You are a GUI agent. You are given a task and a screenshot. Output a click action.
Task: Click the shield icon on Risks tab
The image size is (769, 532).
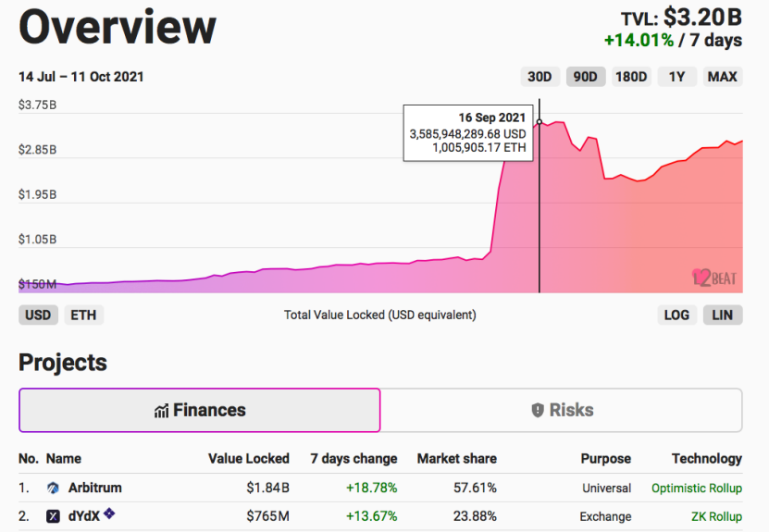tap(538, 411)
